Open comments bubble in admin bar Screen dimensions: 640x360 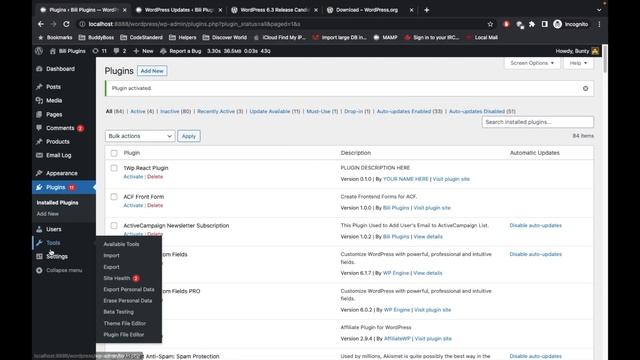(120, 51)
